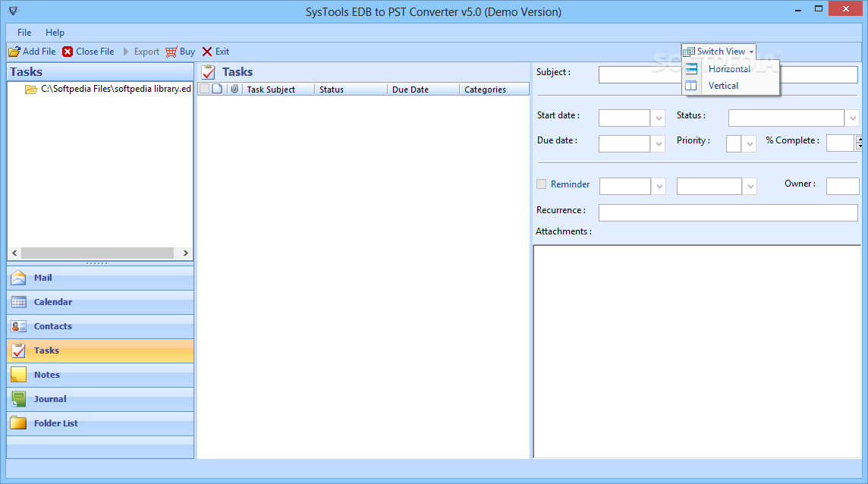Expand the Status combo box
Screen dimensions: 868x484
pyautogui.click(x=853, y=118)
